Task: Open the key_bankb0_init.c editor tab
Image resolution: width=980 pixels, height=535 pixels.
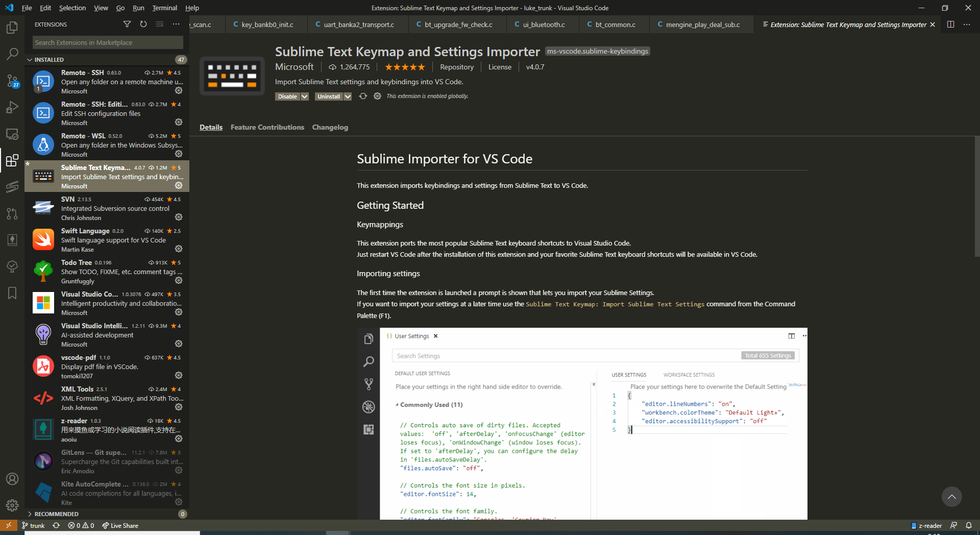Action: [266, 25]
